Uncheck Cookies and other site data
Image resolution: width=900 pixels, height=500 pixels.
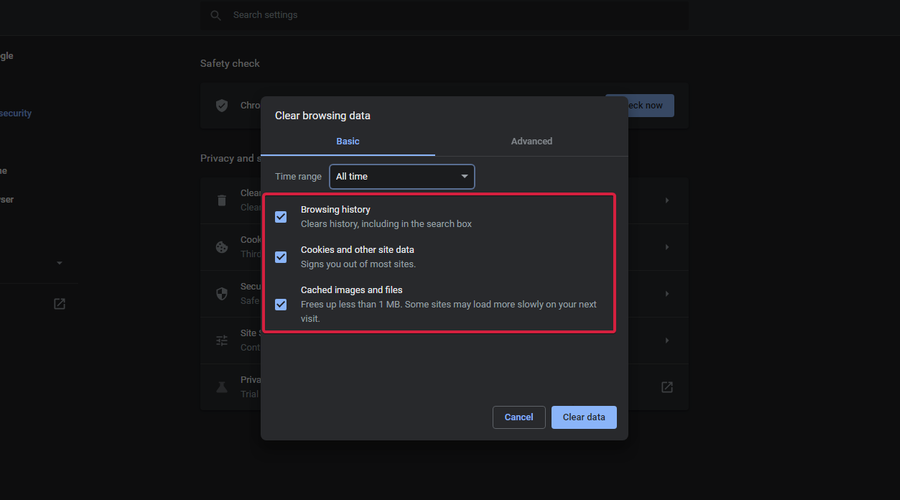pyautogui.click(x=281, y=257)
